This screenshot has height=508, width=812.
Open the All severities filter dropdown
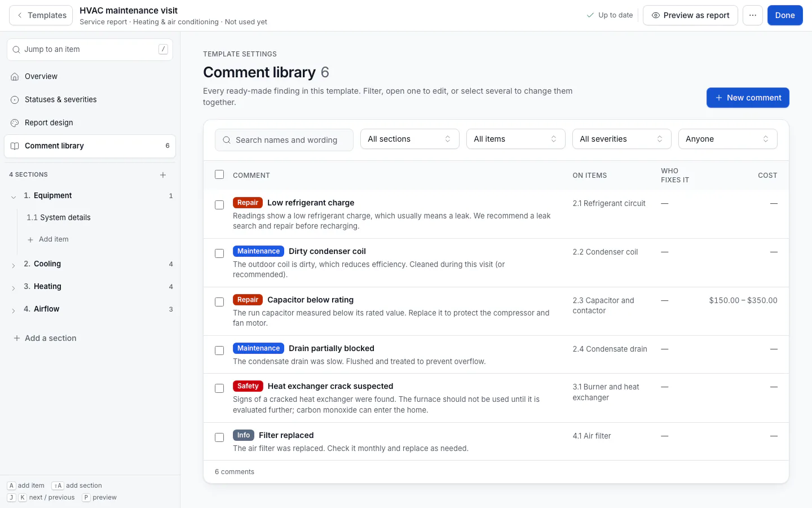[x=621, y=139]
